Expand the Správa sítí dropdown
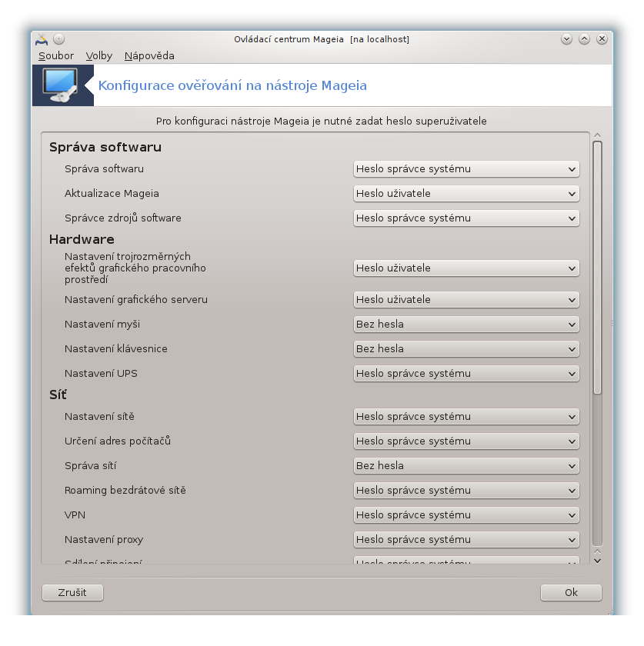Image resolution: width=644 pixels, height=646 pixels. 466,466
